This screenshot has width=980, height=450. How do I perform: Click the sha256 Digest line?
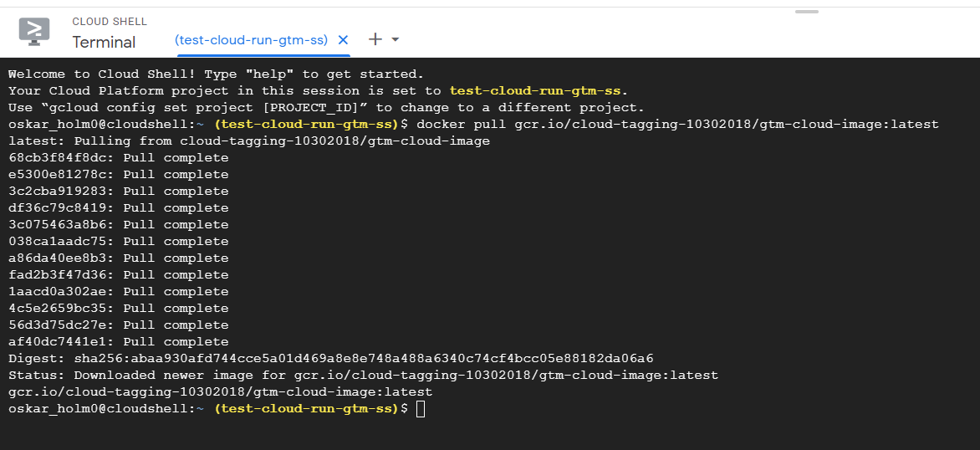(330, 359)
